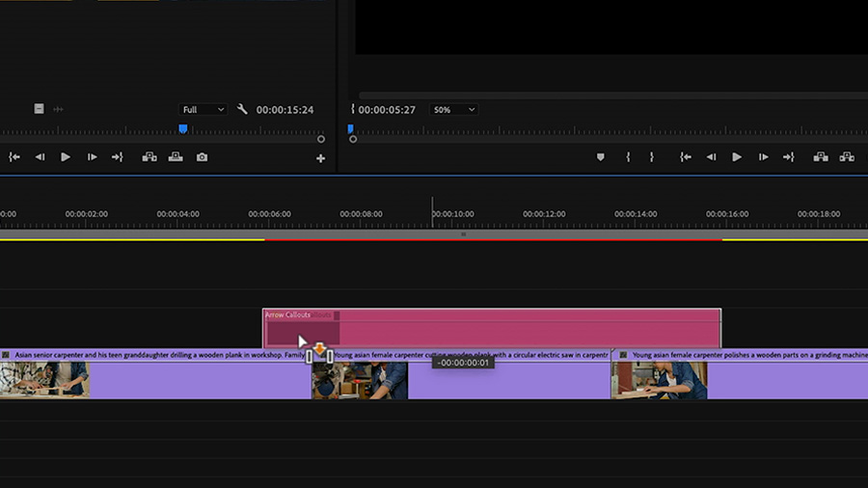The height and width of the screenshot is (488, 868).
Task: Click the source monitor blue playhead
Action: click(182, 129)
